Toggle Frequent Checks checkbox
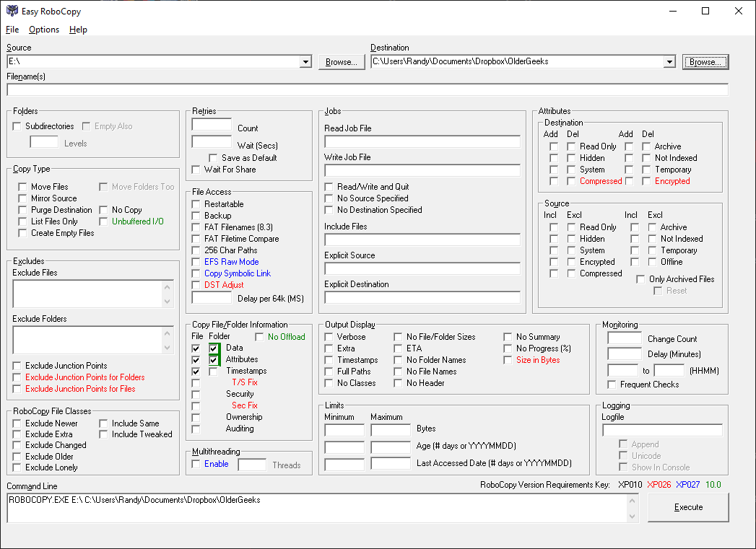 click(x=612, y=385)
